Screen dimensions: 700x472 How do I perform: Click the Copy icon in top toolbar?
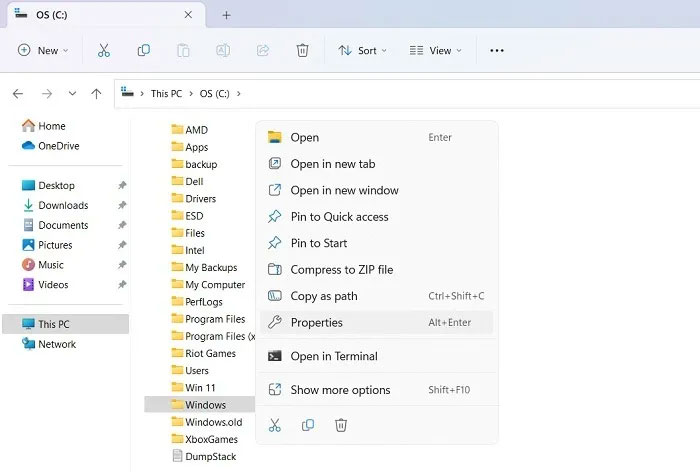pos(144,50)
